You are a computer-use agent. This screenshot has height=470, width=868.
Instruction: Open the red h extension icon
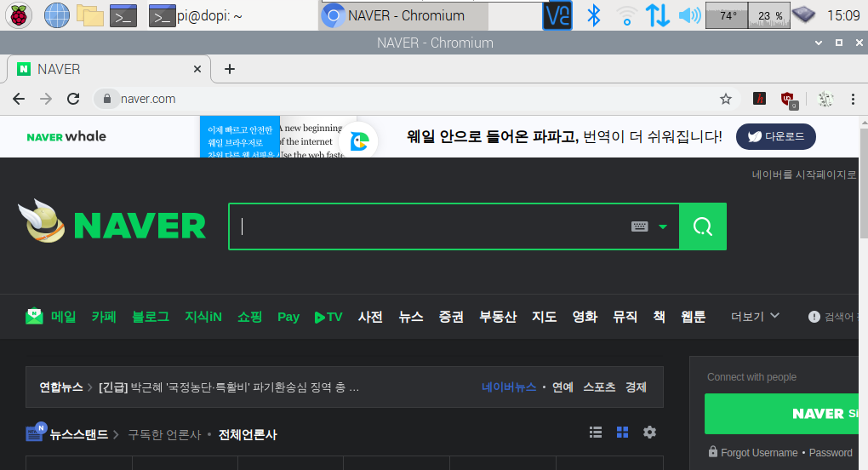pos(759,99)
